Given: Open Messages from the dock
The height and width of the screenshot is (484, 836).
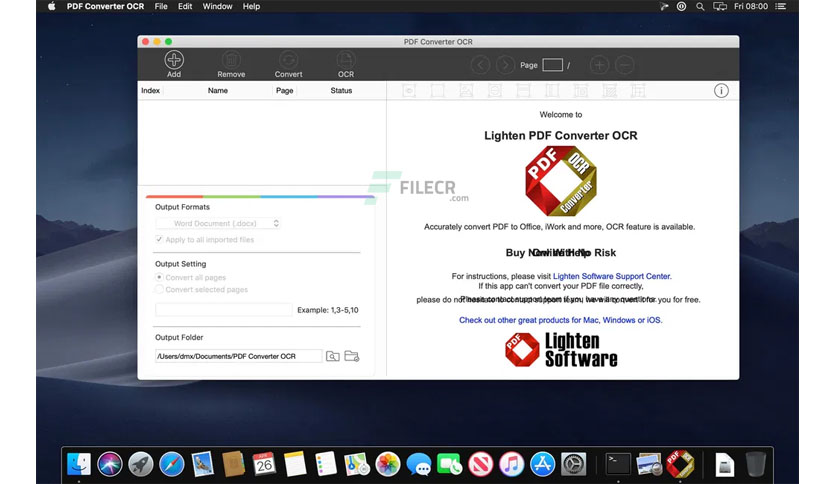Looking at the screenshot, I should click(419, 464).
